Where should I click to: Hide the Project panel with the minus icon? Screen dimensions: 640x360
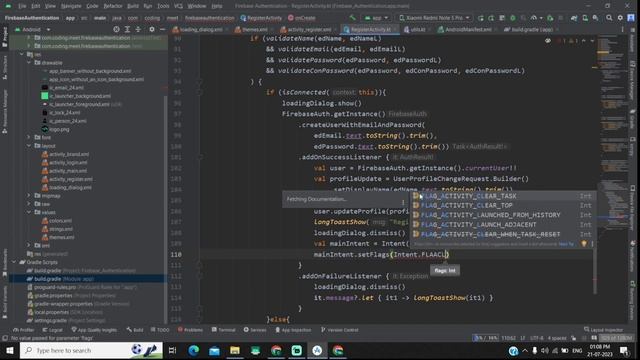point(162,29)
